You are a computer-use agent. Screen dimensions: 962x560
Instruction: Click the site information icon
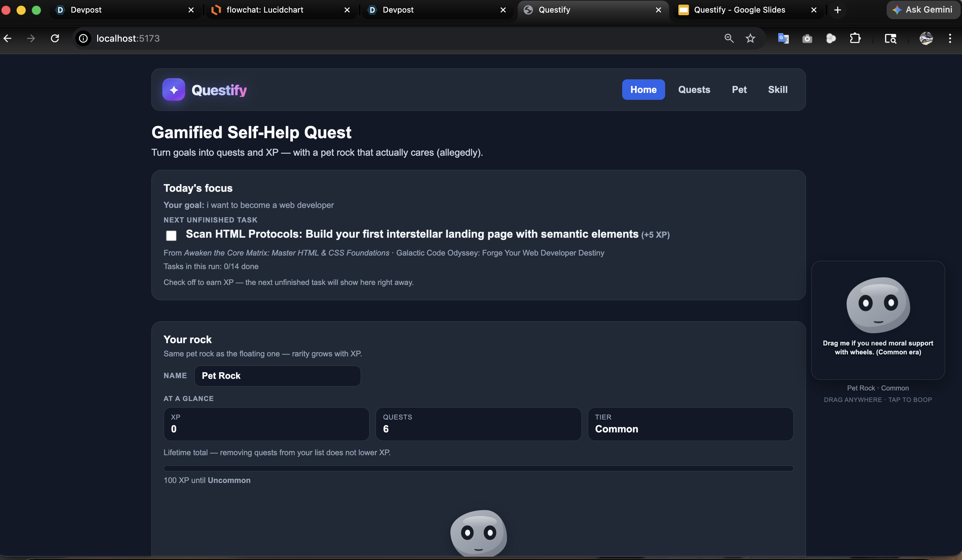click(x=83, y=39)
